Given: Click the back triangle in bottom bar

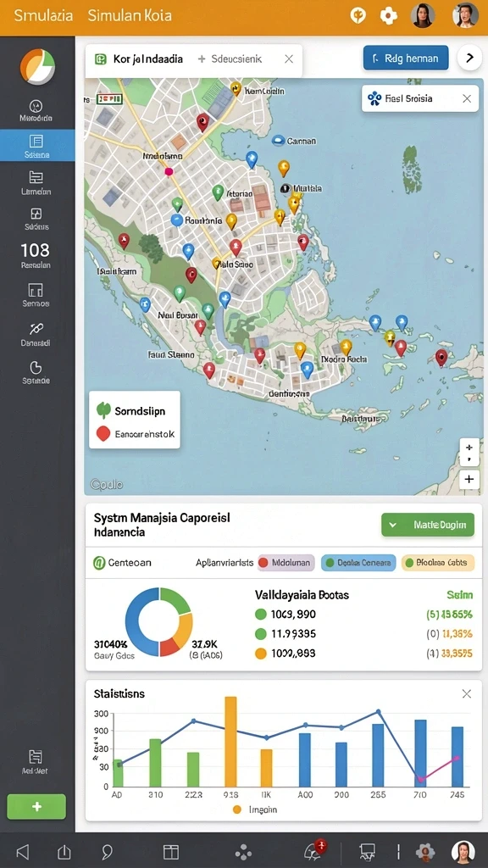Looking at the screenshot, I should tap(22, 851).
